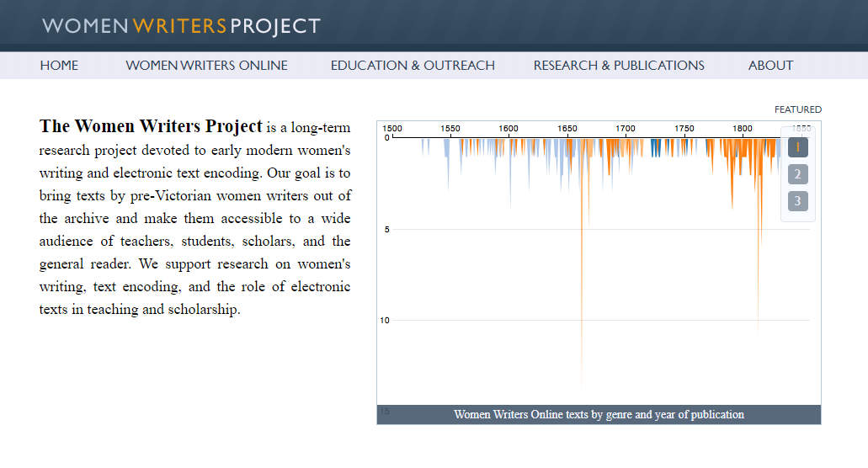
Task: Open Research & Publications menu
Action: tap(619, 66)
